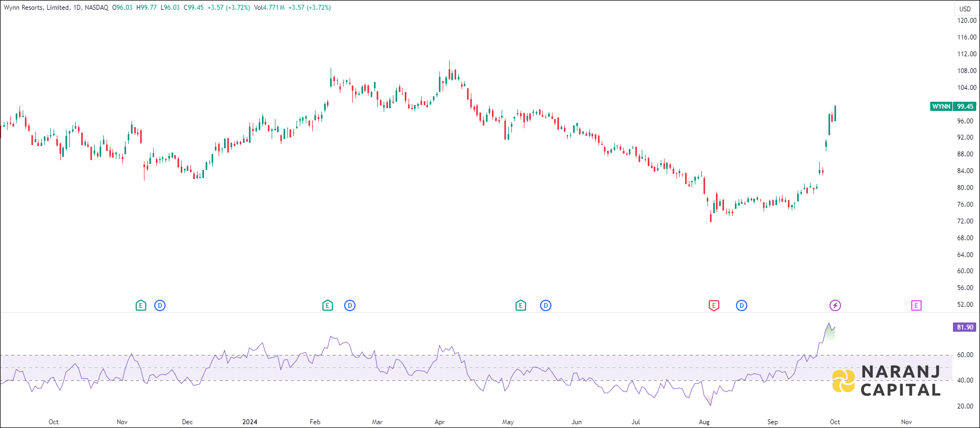980x428 pixels.
Task: Click the purple lightning event marker
Action: click(835, 306)
